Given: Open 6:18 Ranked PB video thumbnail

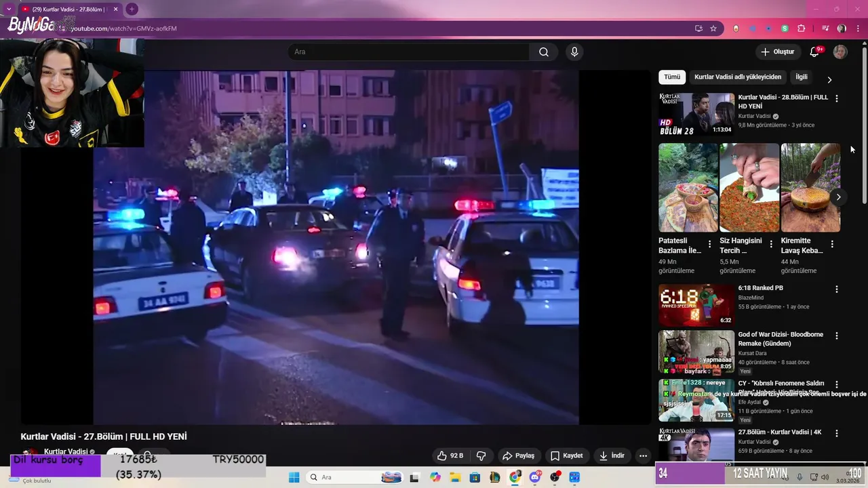Looking at the screenshot, I should pyautogui.click(x=696, y=305).
